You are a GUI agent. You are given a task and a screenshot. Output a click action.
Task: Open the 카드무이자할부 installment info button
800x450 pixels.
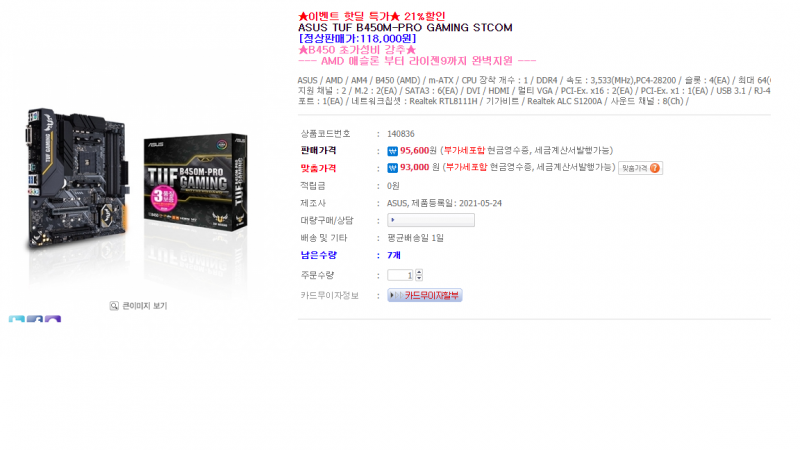[x=424, y=295]
